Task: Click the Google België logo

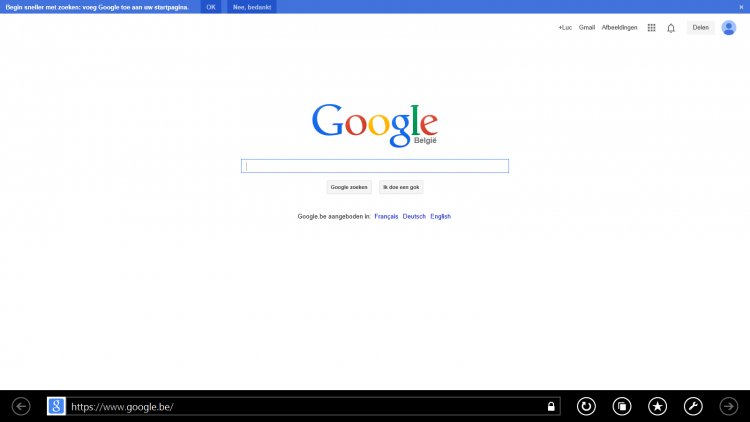Action: tap(375, 125)
